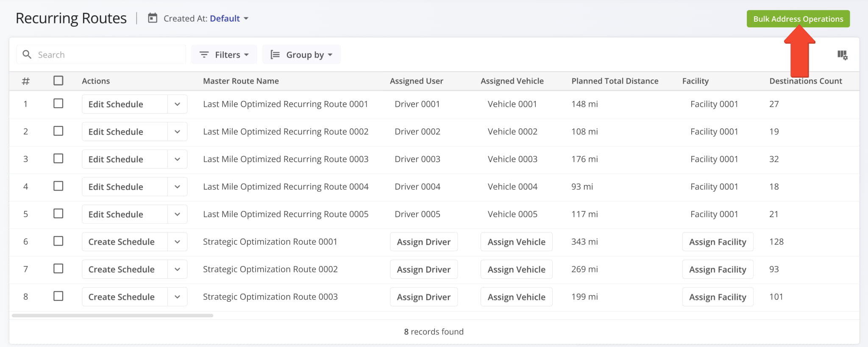Click the Bulk Address Operations button
Screen dimensions: 868x347
point(798,19)
